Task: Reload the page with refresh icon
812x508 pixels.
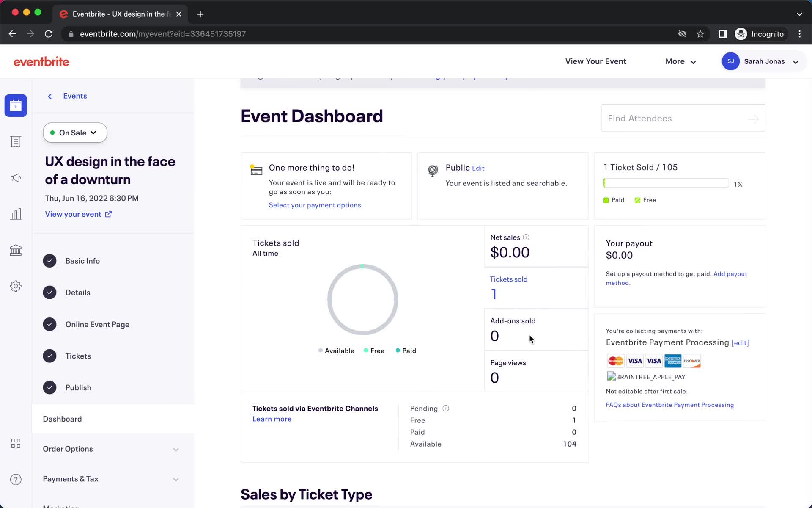Action: coord(49,34)
